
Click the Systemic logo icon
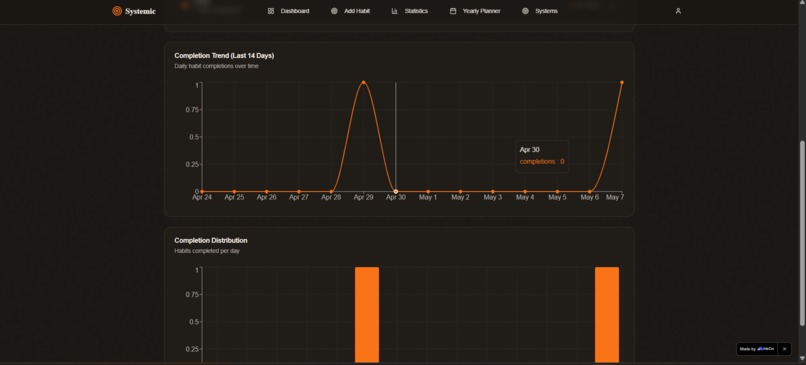coord(117,11)
